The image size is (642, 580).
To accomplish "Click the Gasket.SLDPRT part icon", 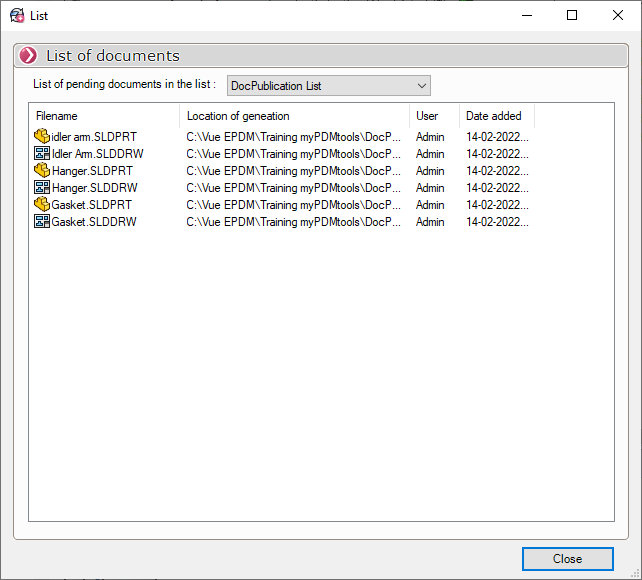I will point(42,205).
